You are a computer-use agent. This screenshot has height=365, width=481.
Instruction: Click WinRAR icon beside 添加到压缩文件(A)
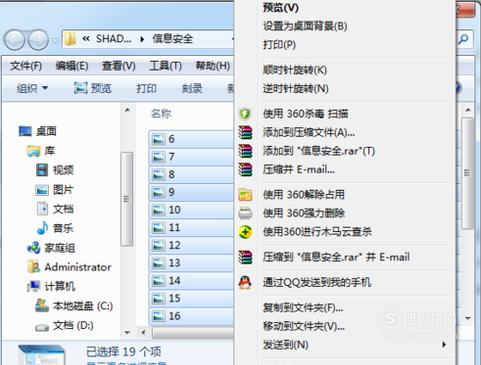[245, 132]
